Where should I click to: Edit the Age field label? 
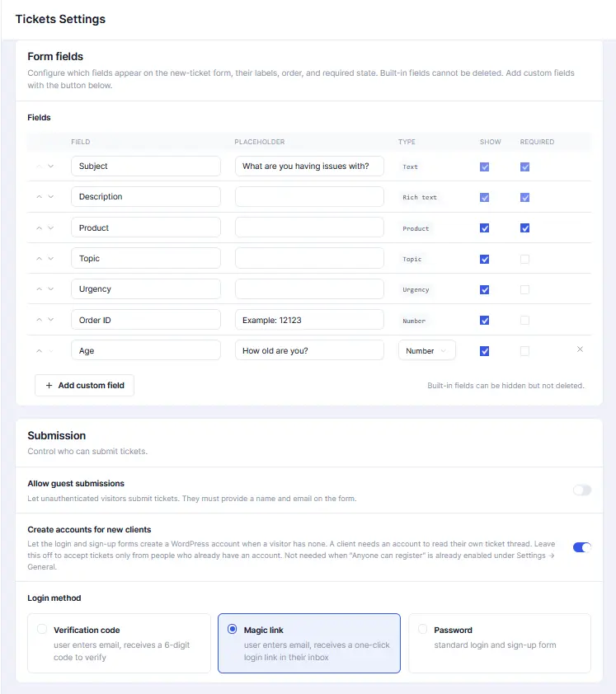coord(146,350)
